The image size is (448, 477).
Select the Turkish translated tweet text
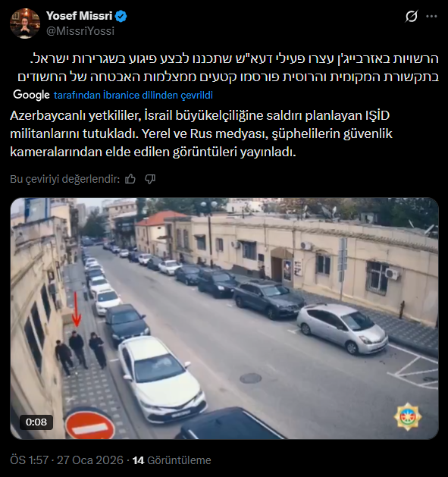[x=201, y=134]
